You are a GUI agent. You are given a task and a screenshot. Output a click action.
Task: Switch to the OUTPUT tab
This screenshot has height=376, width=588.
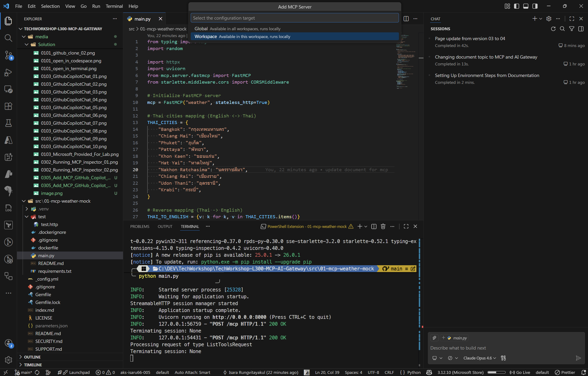pyautogui.click(x=165, y=226)
